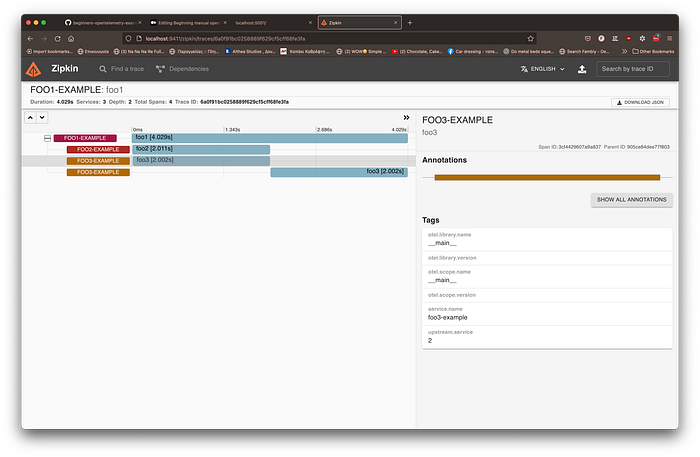700x457 pixels.
Task: Click the trace ID value in header
Action: tap(244, 102)
